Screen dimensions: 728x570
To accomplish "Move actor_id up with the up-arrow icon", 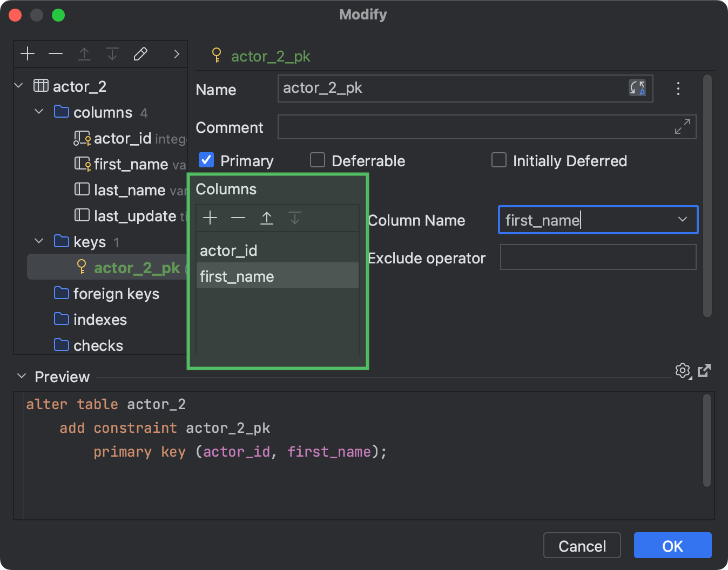I will click(x=267, y=218).
